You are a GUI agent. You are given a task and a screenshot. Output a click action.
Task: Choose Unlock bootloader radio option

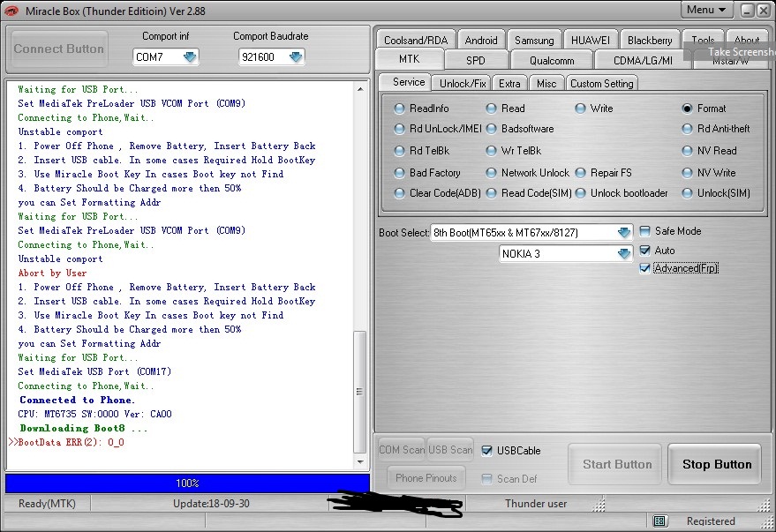pos(581,193)
